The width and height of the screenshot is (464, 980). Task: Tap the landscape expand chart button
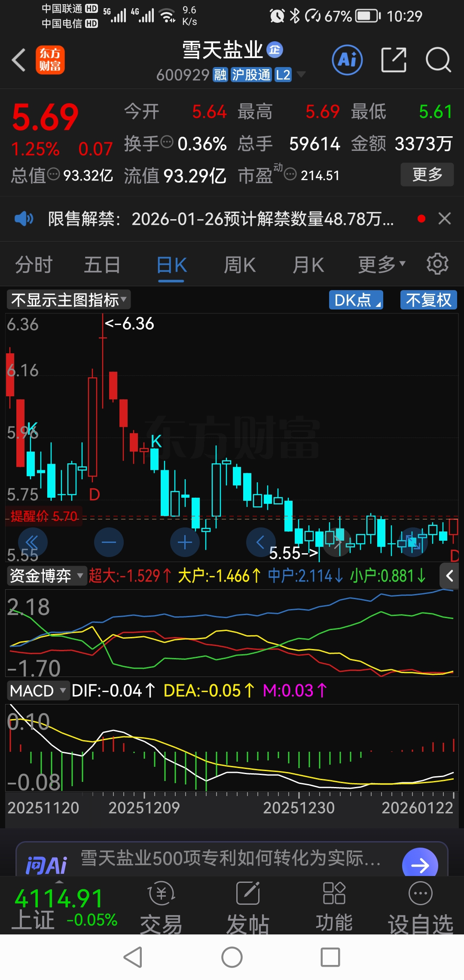click(x=413, y=542)
